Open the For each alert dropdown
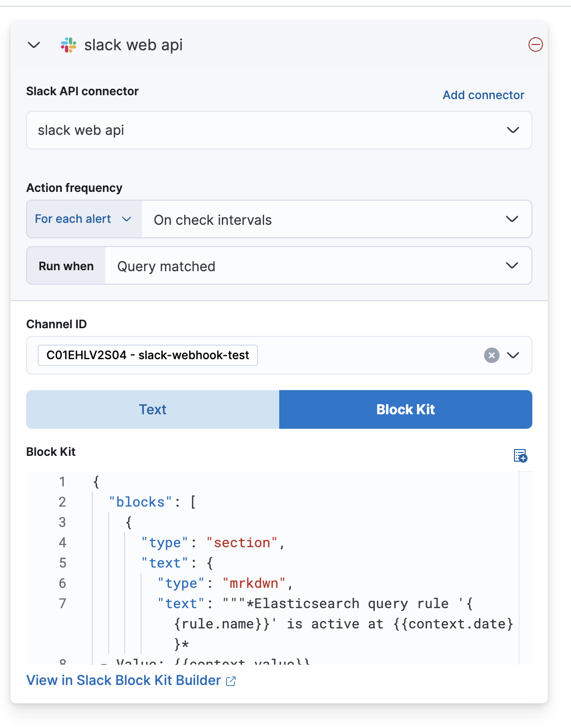Viewport: 571px width, 728px height. pos(83,219)
